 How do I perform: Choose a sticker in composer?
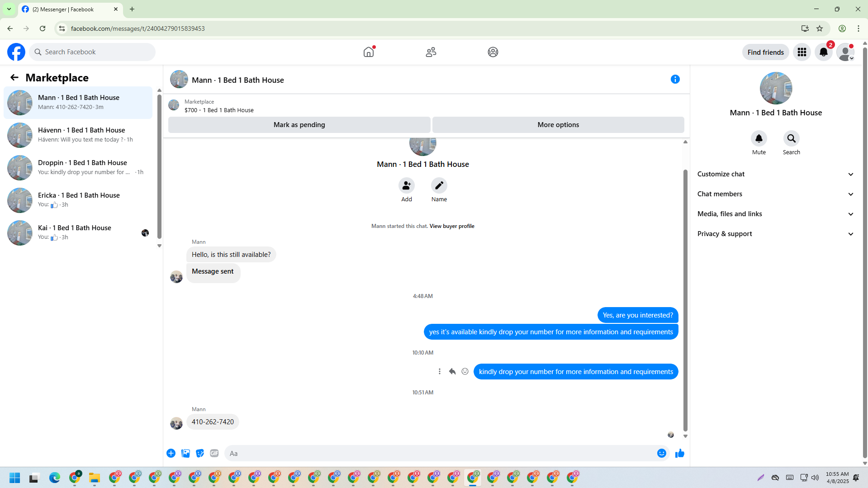point(200,453)
